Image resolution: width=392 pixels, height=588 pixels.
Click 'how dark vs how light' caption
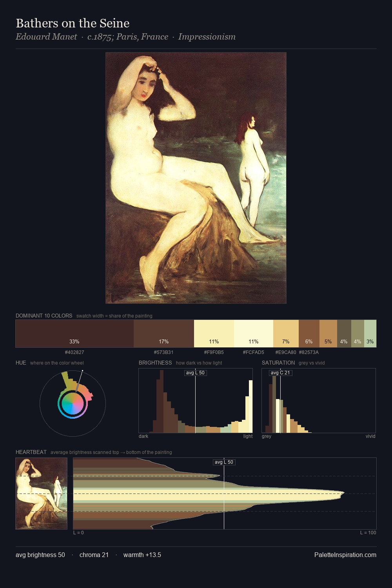point(199,363)
